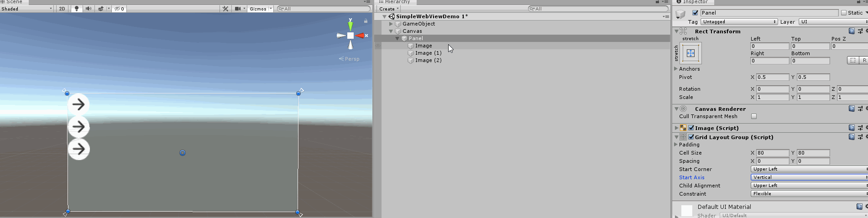This screenshot has height=218, width=868.
Task: Toggle the Panel active checkbox
Action: [695, 13]
